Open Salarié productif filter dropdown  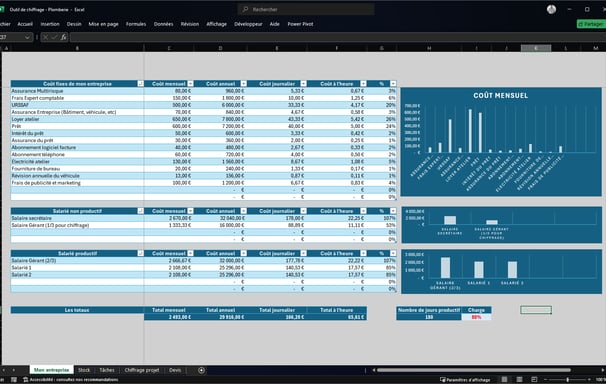[140, 253]
